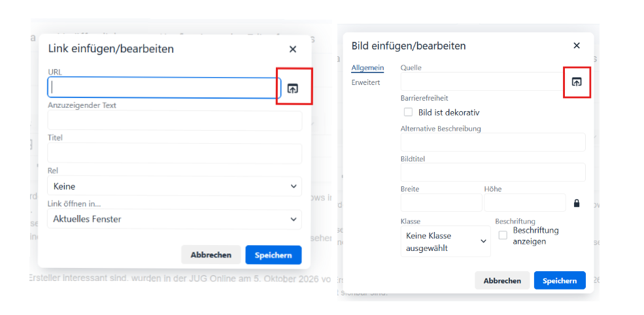Viewport: 644px width, 315px height.
Task: Click the Breite input field
Action: coord(441,203)
